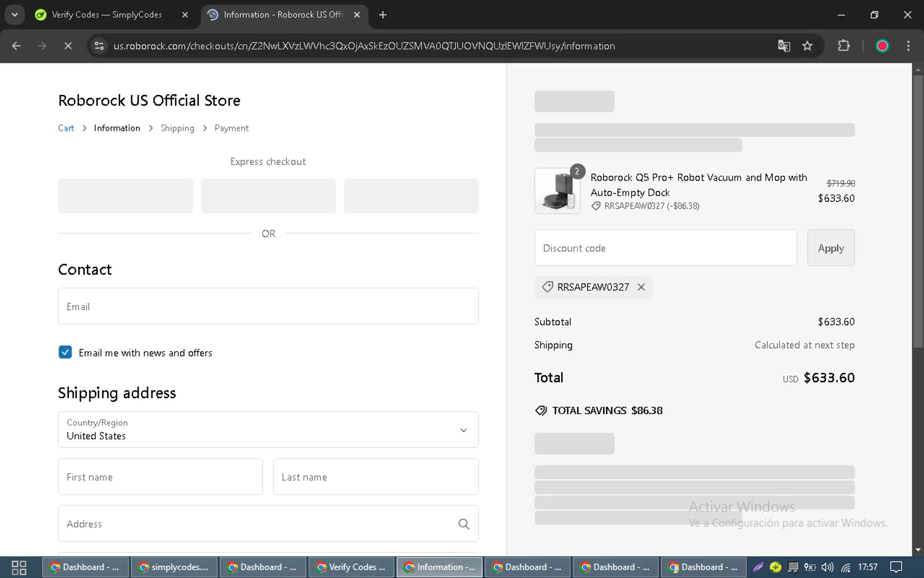Viewport: 924px width, 578px height.
Task: Click the Roborock US Official Store heading
Action: point(149,100)
